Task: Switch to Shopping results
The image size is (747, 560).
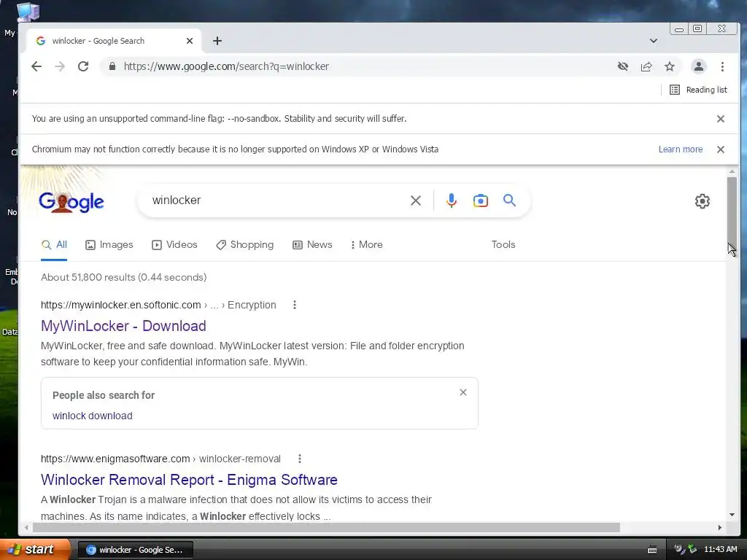Action: (x=245, y=245)
